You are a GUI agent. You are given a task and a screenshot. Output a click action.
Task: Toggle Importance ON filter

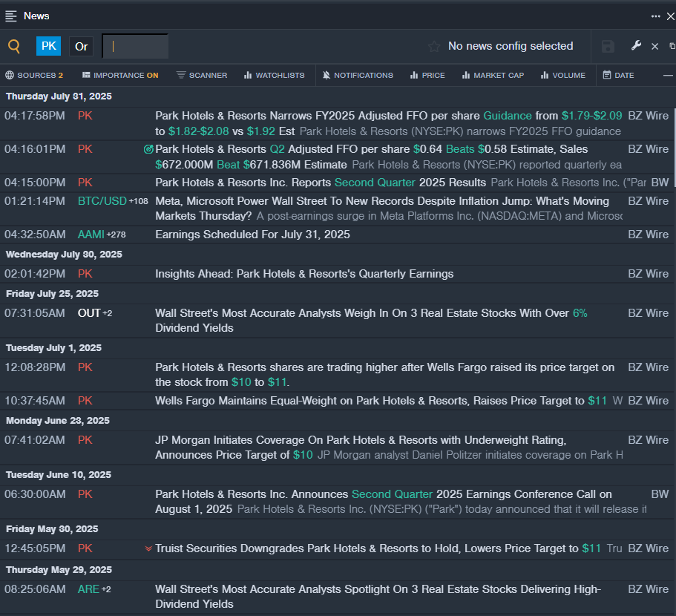click(120, 75)
